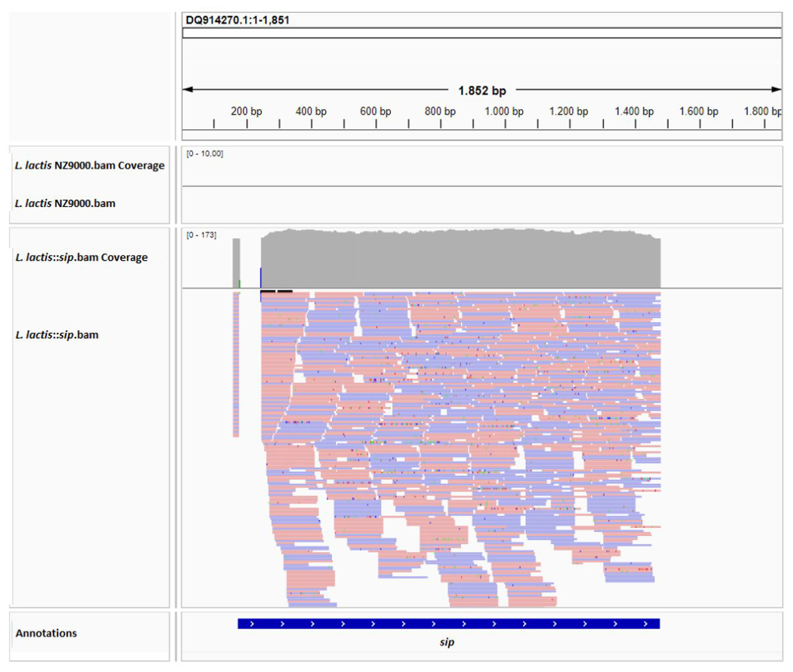The height and width of the screenshot is (672, 793).
Task: Select the L. lactis NZ9000.bam Coverage track name
Action: pos(89,165)
